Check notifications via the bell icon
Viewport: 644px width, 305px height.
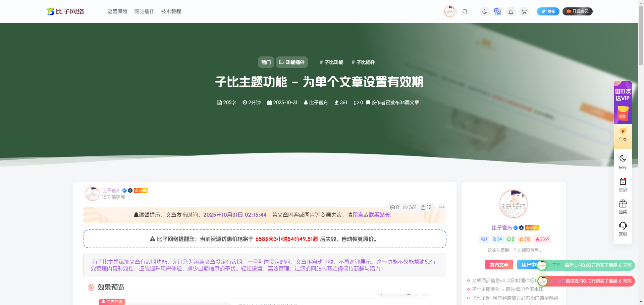tap(511, 11)
